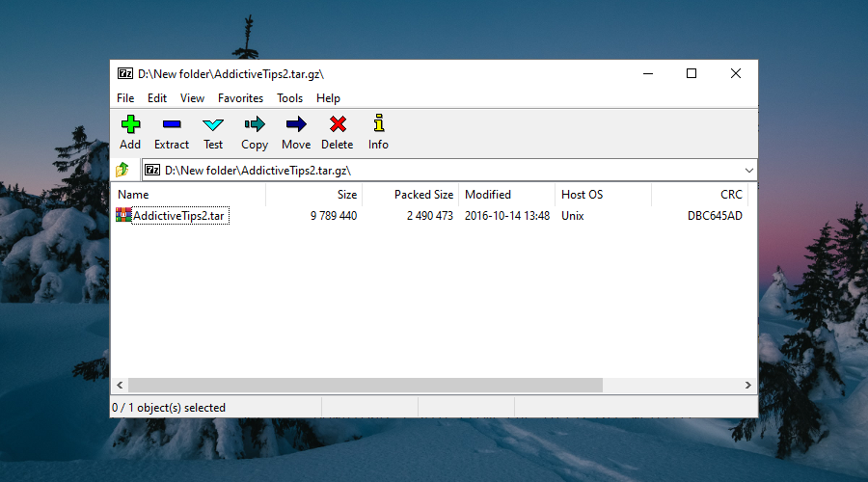Sort by Host OS column header
868x482 pixels.
[603, 195]
